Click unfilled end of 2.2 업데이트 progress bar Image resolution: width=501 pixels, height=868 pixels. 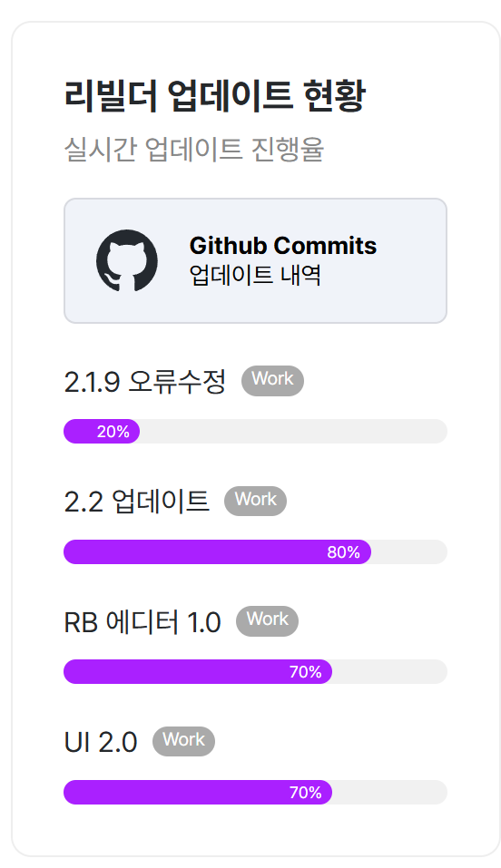tap(409, 552)
